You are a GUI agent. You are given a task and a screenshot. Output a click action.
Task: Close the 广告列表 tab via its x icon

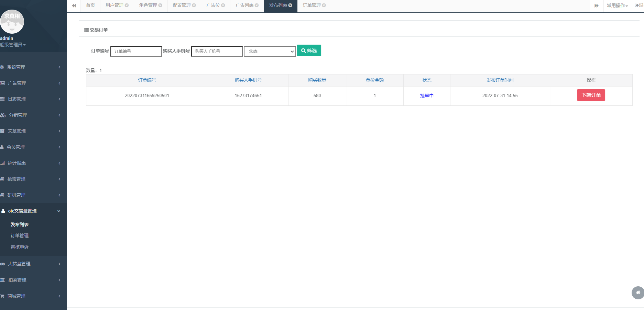pyautogui.click(x=257, y=5)
